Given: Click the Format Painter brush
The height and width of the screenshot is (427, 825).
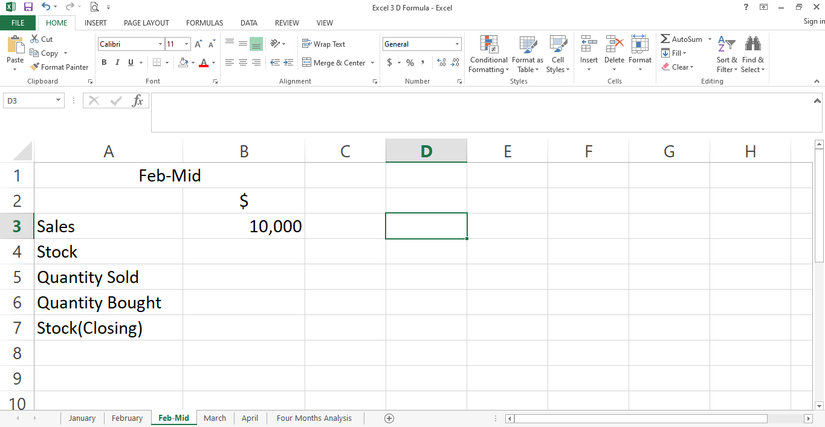Looking at the screenshot, I should pos(35,67).
